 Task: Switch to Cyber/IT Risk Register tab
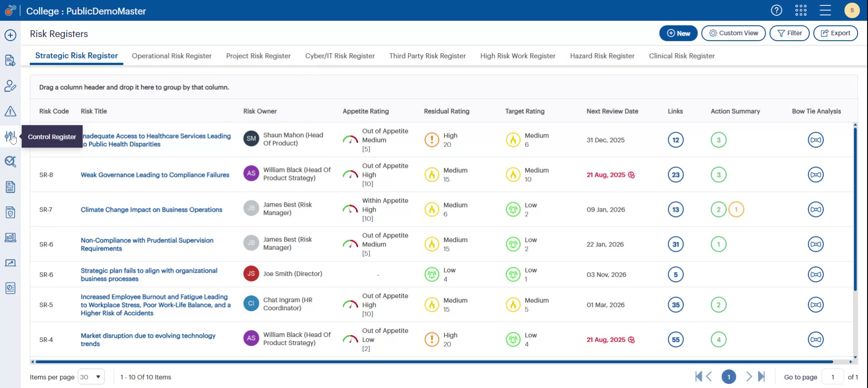point(340,56)
